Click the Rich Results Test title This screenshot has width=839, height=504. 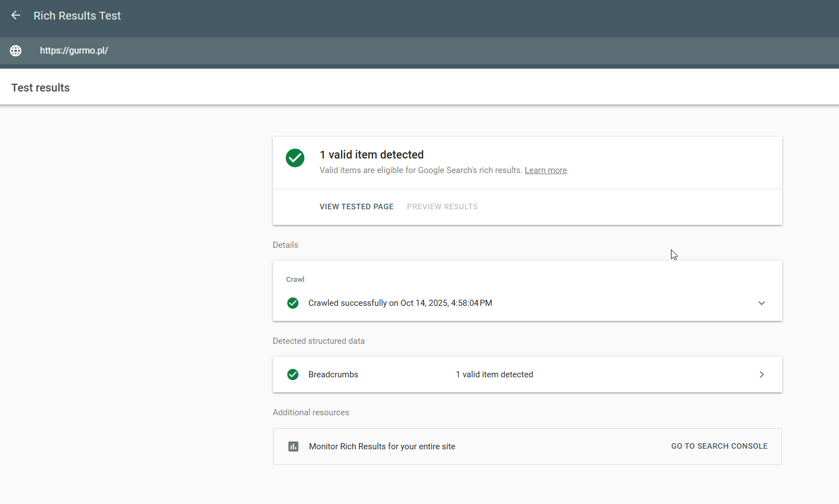77,16
